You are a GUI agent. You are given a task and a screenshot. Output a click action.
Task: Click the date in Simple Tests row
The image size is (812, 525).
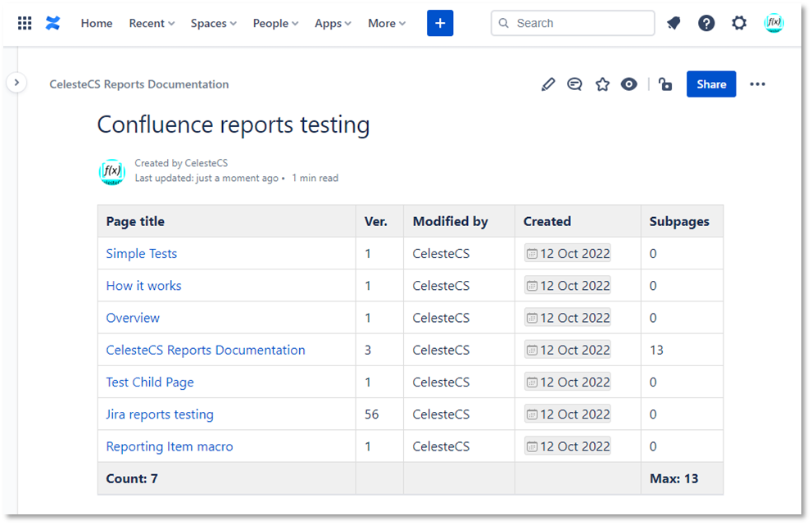(568, 254)
